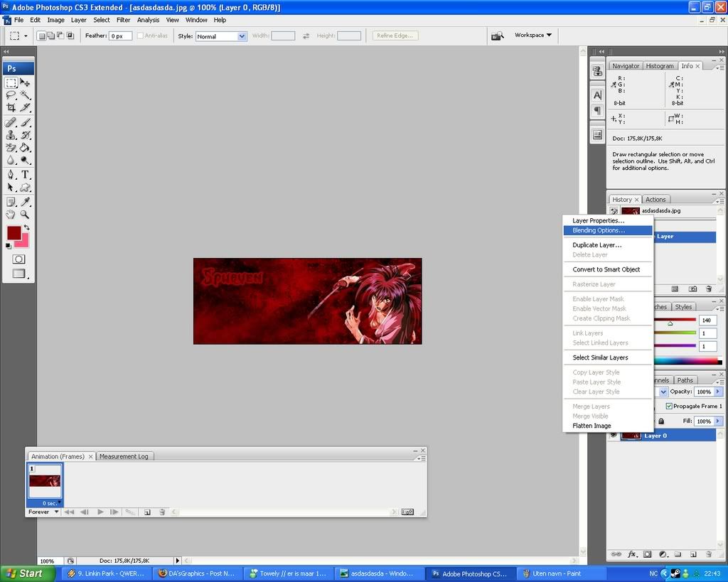Image resolution: width=728 pixels, height=582 pixels.
Task: Select the History Brush tool
Action: pyautogui.click(x=25, y=135)
